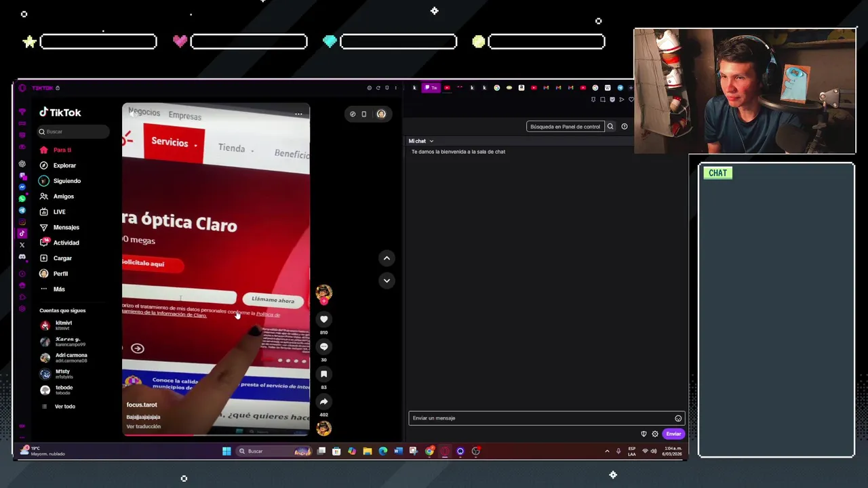Open adri carmona followed account
Screen dimensions: 868x488
click(64, 358)
